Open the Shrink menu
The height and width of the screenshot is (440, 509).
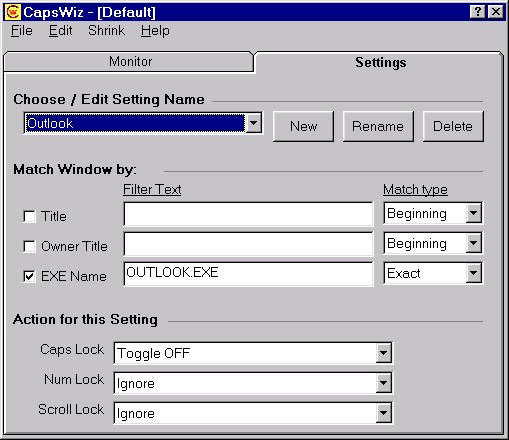(x=106, y=31)
